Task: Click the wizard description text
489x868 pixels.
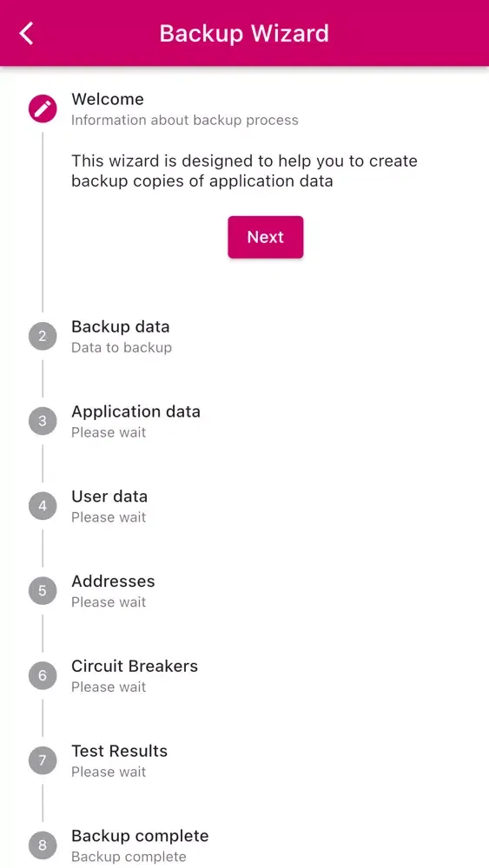Action: (244, 171)
